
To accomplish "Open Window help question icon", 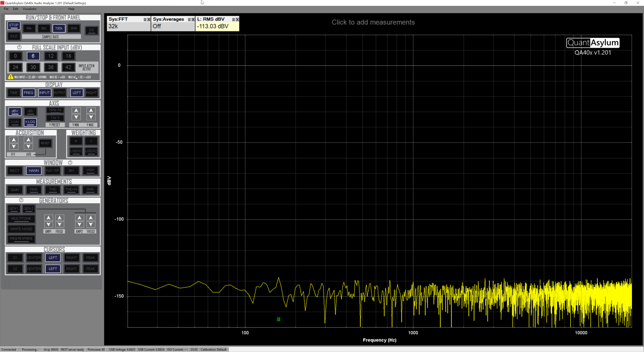I will pyautogui.click(x=70, y=163).
